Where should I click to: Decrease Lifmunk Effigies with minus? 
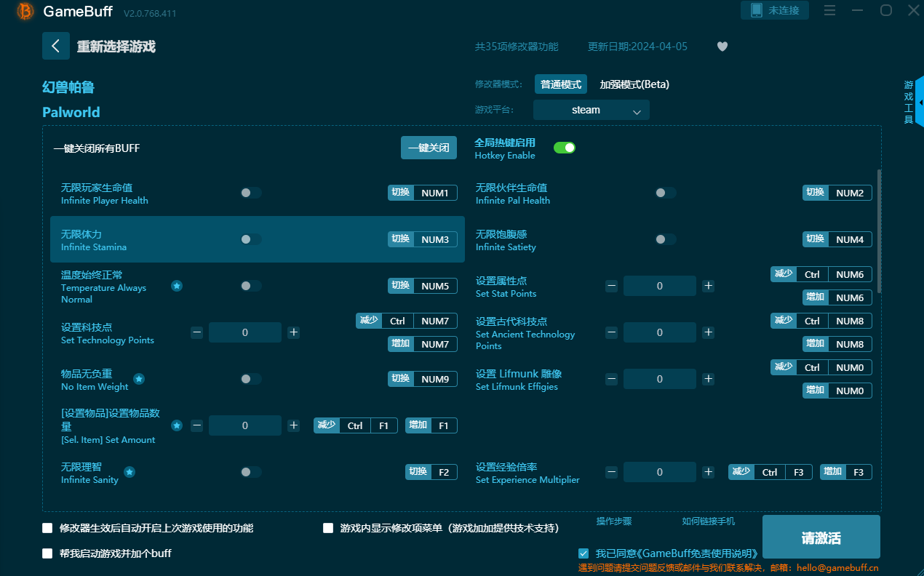[x=612, y=379]
